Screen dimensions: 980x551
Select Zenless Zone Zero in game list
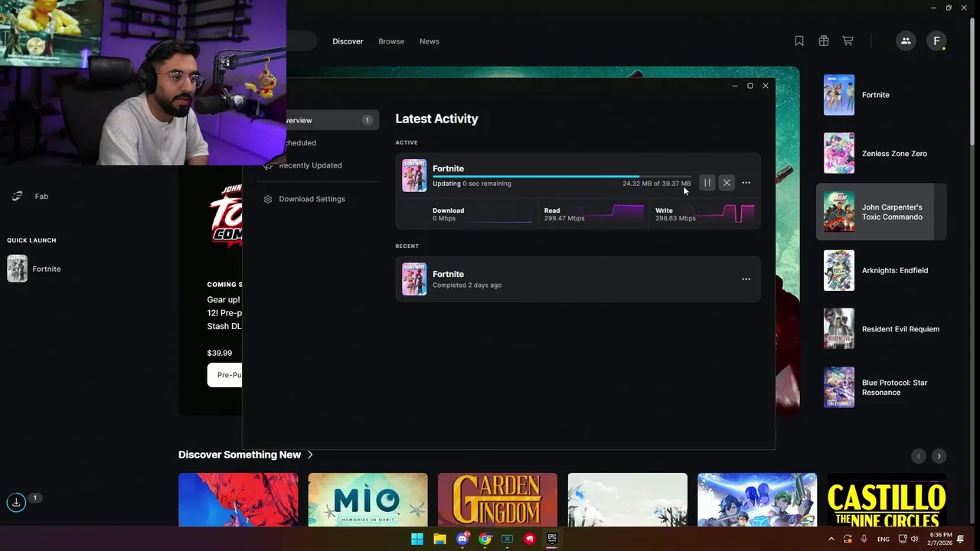click(x=881, y=153)
